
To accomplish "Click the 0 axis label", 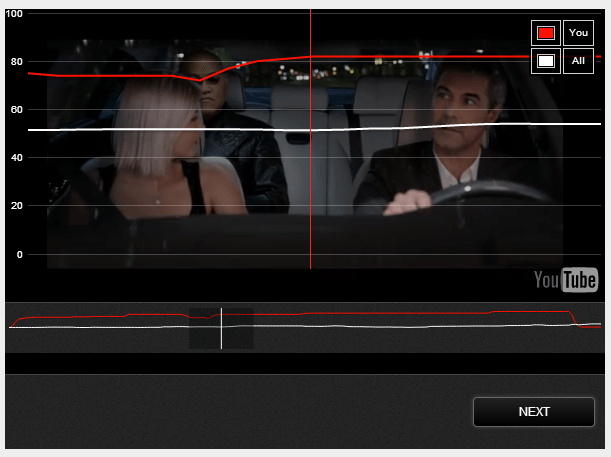I will pyautogui.click(x=19, y=254).
